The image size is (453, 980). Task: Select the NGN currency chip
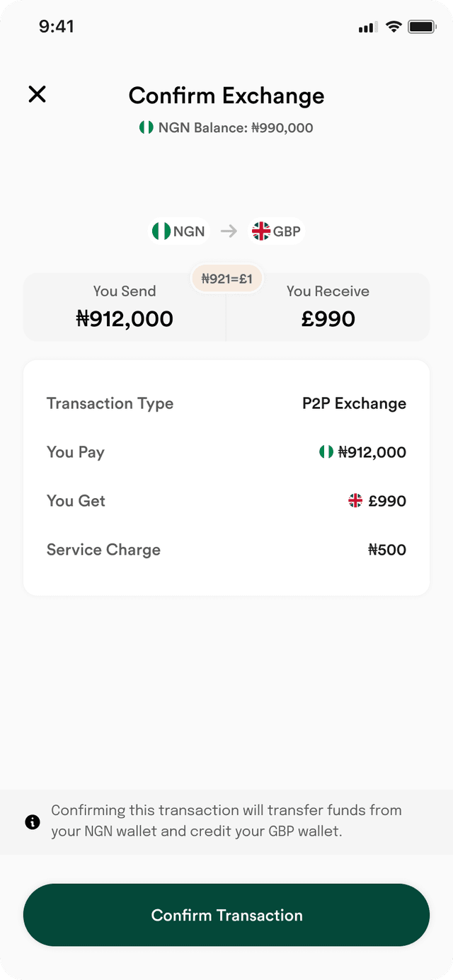[x=179, y=231]
